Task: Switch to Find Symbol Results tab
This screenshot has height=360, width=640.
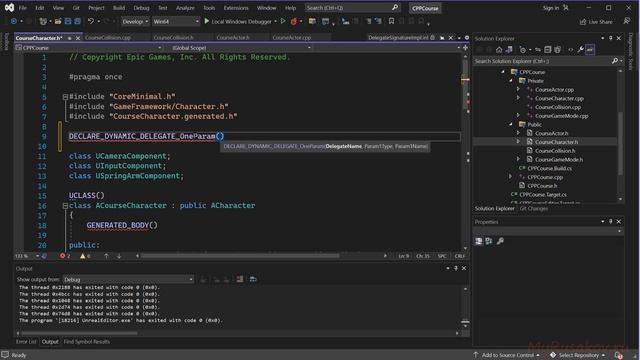Action: (x=87, y=342)
